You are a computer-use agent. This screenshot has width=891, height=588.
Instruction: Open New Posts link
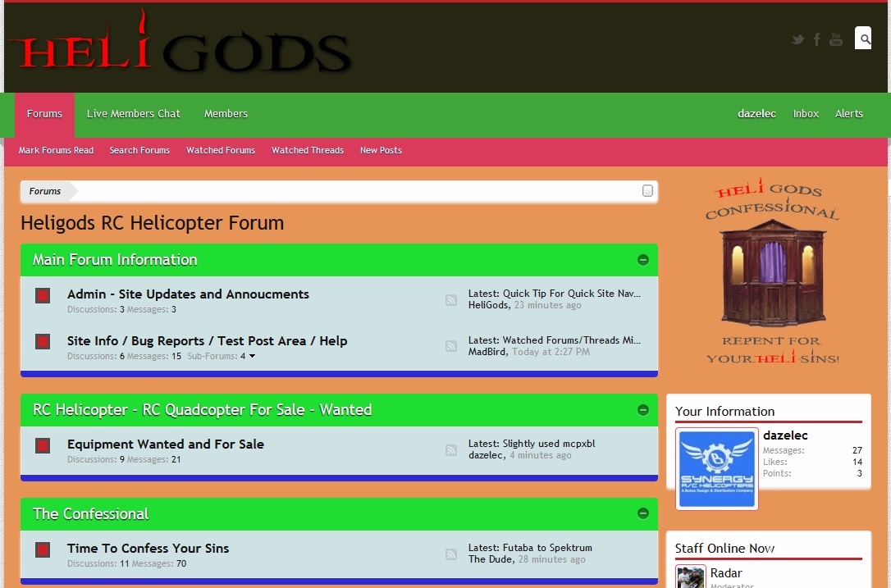[x=381, y=151]
